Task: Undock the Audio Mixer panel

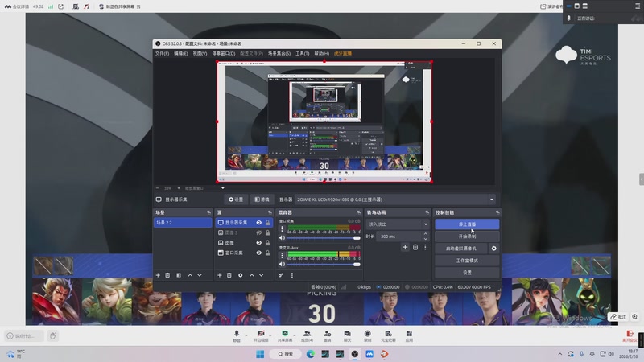Action: [x=358, y=212]
